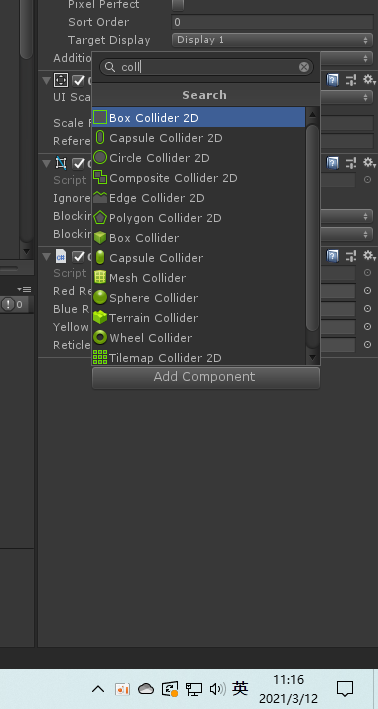Click the Sort Order value field
Image resolution: width=378 pixels, height=709 pixels.
click(273, 22)
